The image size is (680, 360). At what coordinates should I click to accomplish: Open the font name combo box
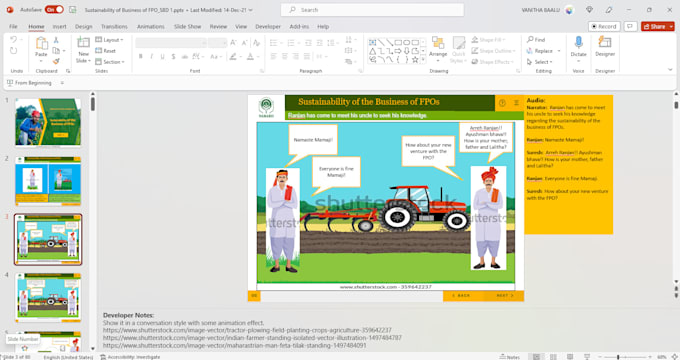pyautogui.click(x=171, y=43)
